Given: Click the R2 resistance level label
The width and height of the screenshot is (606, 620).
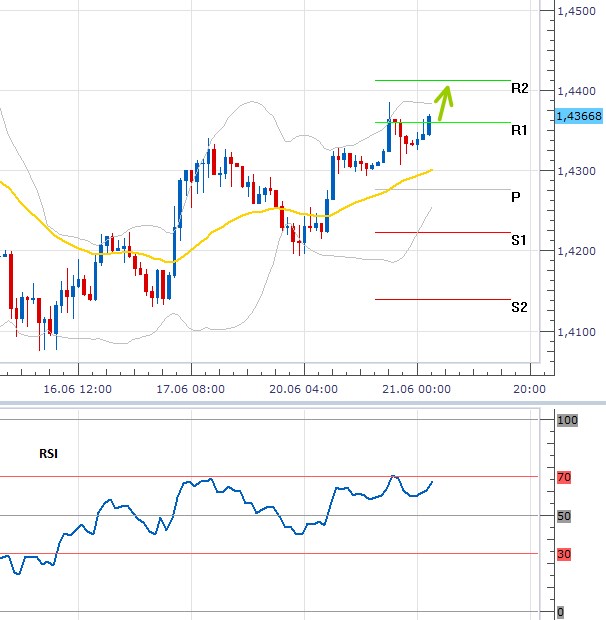Looking at the screenshot, I should pyautogui.click(x=519, y=88).
